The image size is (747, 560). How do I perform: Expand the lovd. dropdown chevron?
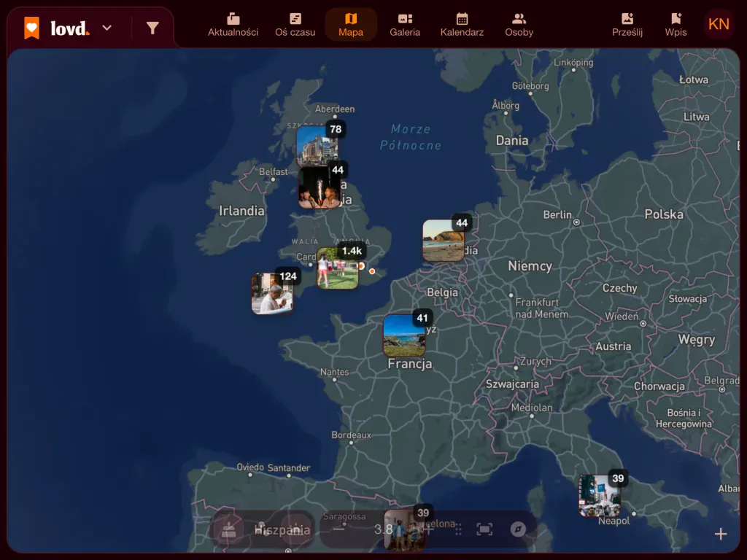pos(107,28)
